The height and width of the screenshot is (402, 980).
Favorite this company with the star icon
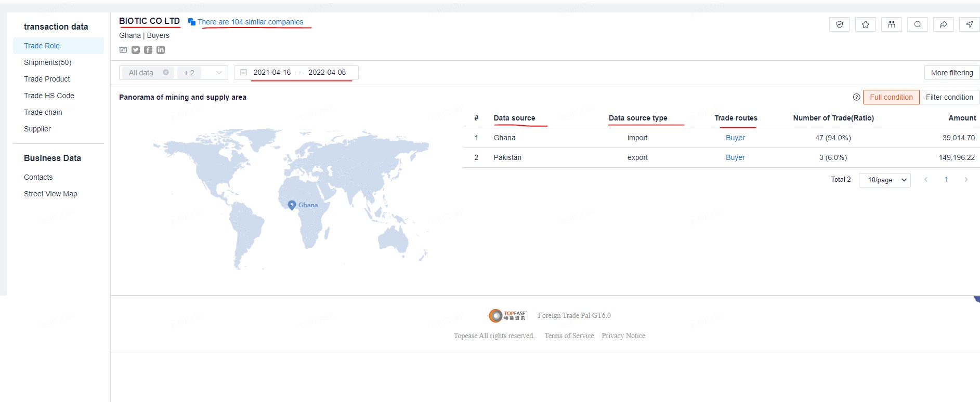[x=866, y=24]
